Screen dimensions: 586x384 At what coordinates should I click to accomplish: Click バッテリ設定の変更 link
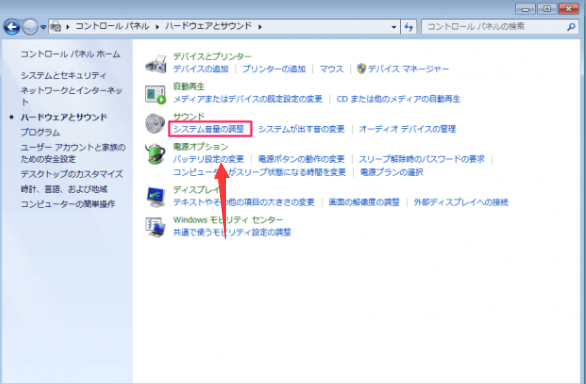[208, 159]
